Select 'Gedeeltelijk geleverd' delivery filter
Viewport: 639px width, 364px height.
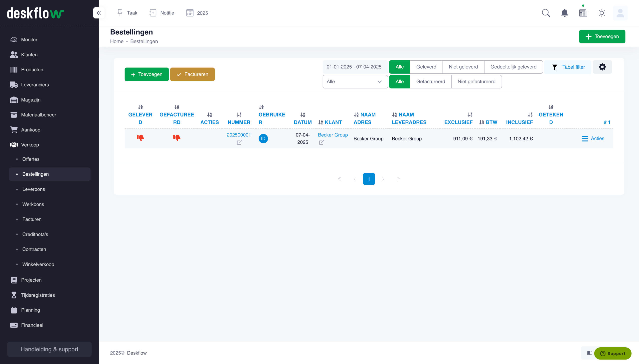(x=513, y=67)
